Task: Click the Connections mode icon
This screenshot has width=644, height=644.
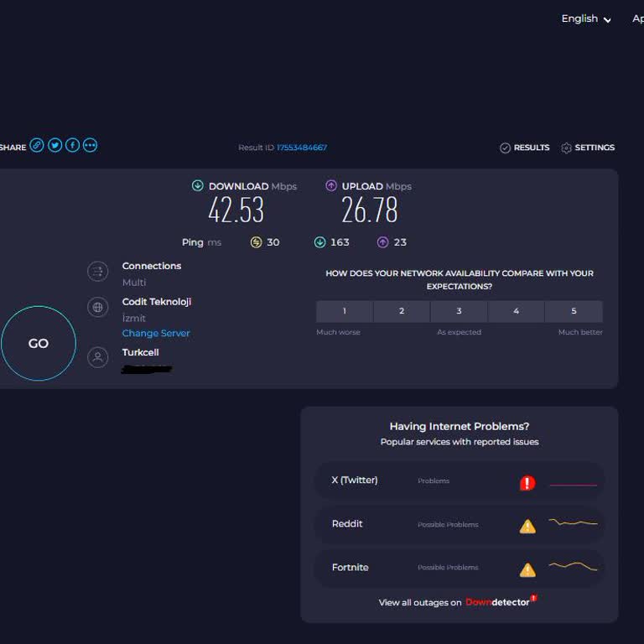Action: tap(98, 272)
